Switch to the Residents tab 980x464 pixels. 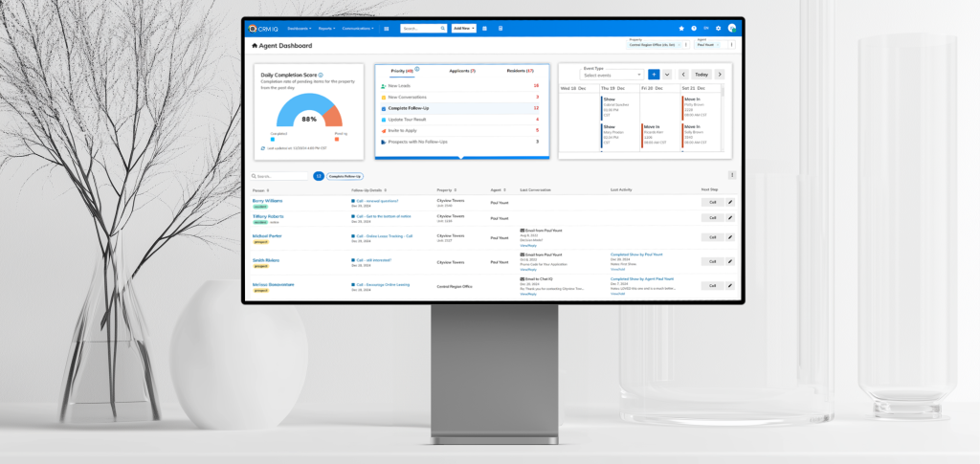pyautogui.click(x=520, y=71)
